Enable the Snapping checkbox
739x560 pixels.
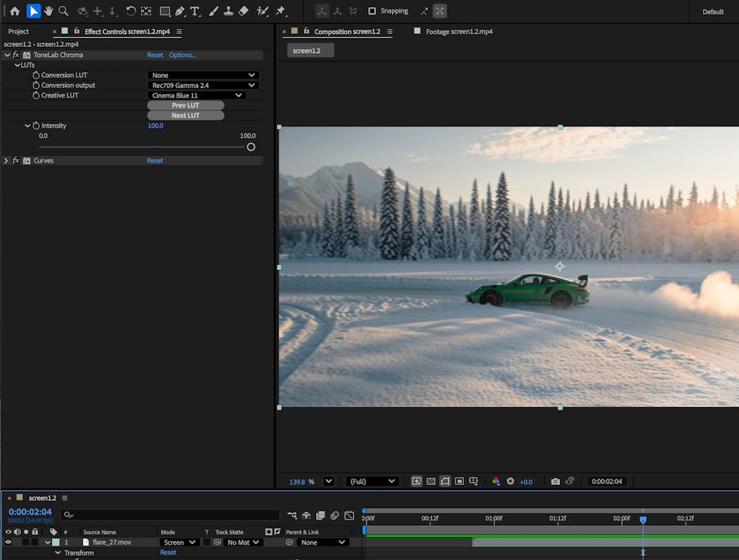click(x=372, y=11)
